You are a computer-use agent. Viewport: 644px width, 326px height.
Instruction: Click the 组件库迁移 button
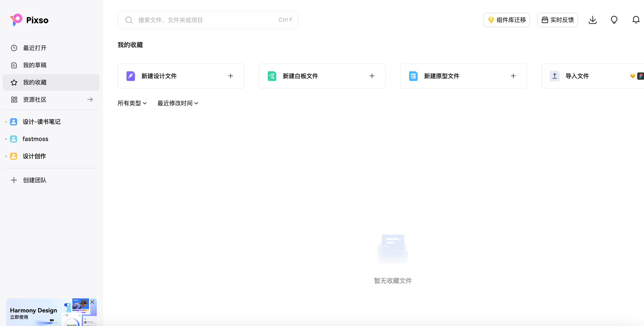point(507,20)
